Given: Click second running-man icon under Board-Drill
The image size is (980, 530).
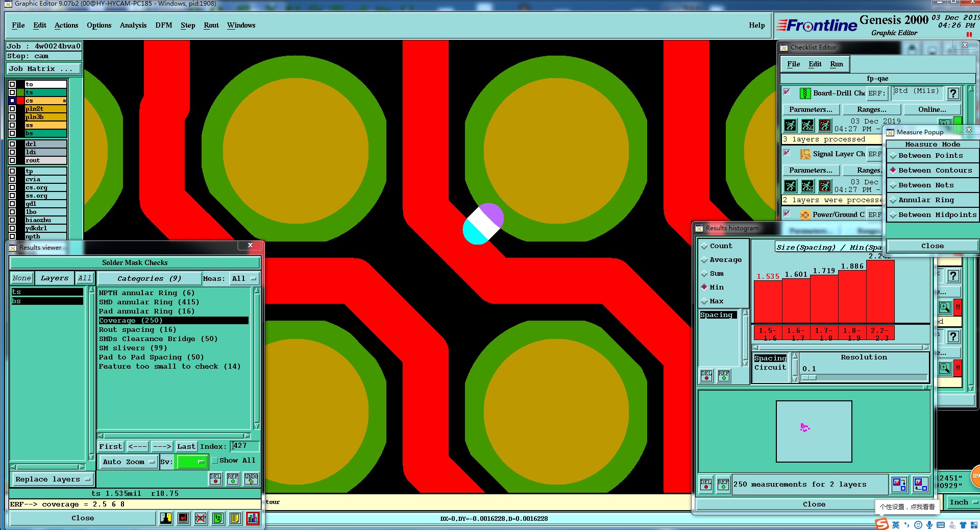Looking at the screenshot, I should 807,125.
